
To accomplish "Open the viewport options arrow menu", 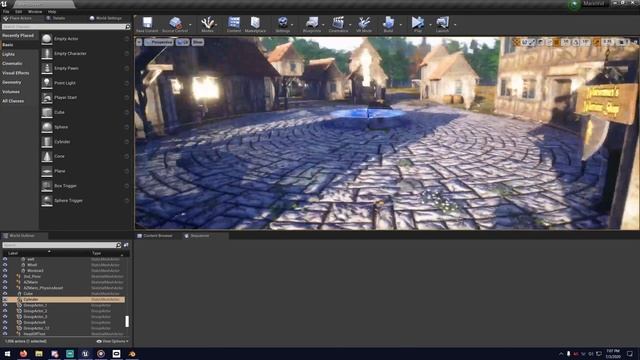I will [x=139, y=42].
